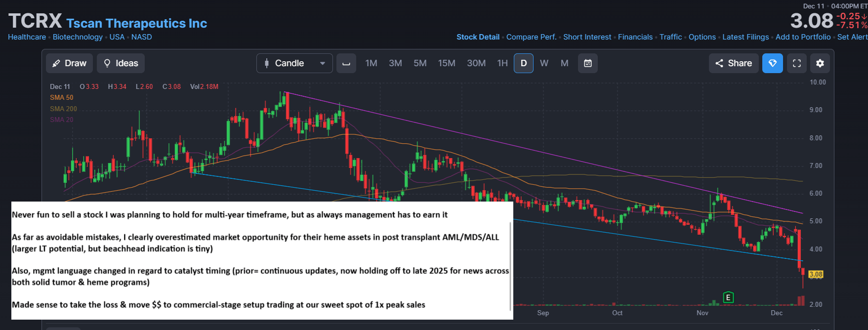The image size is (868, 330).
Task: Click the SMA 200 indicator label
Action: pos(63,109)
